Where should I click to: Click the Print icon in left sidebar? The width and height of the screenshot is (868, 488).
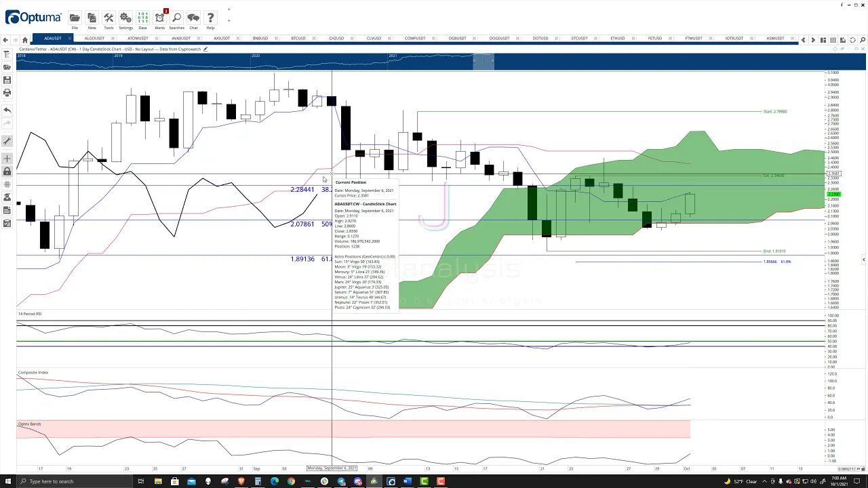click(x=7, y=92)
